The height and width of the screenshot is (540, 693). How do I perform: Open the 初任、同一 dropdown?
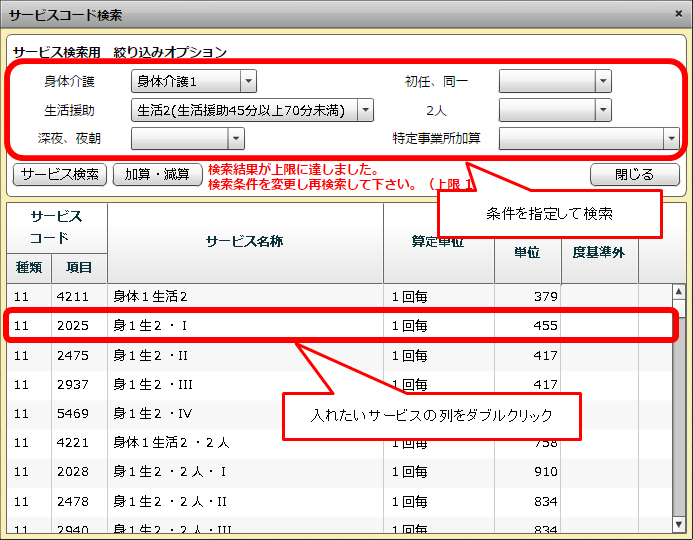click(x=602, y=81)
